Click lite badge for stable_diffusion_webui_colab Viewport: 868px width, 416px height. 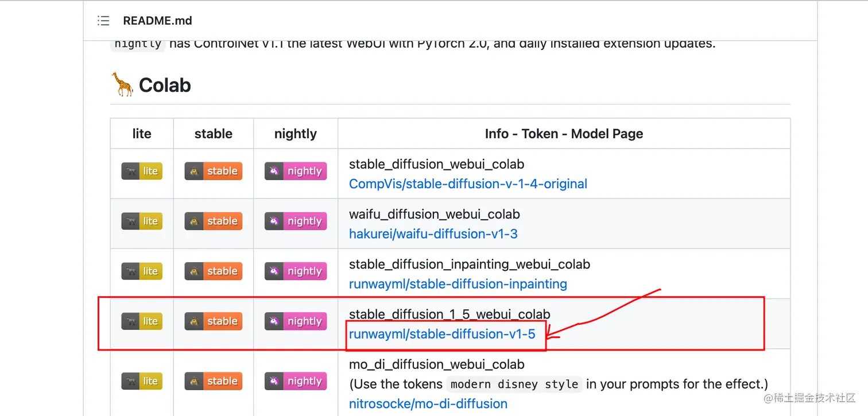click(142, 171)
